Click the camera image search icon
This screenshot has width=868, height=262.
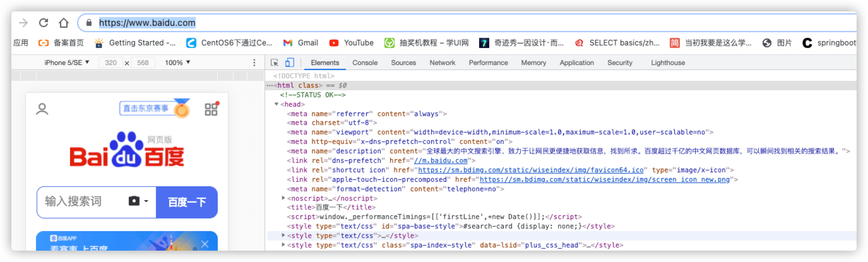pyautogui.click(x=134, y=201)
